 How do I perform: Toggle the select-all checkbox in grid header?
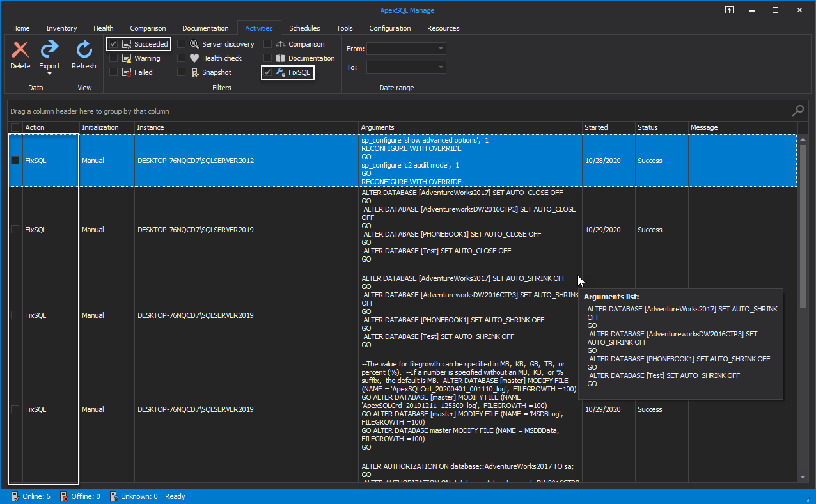[15, 127]
